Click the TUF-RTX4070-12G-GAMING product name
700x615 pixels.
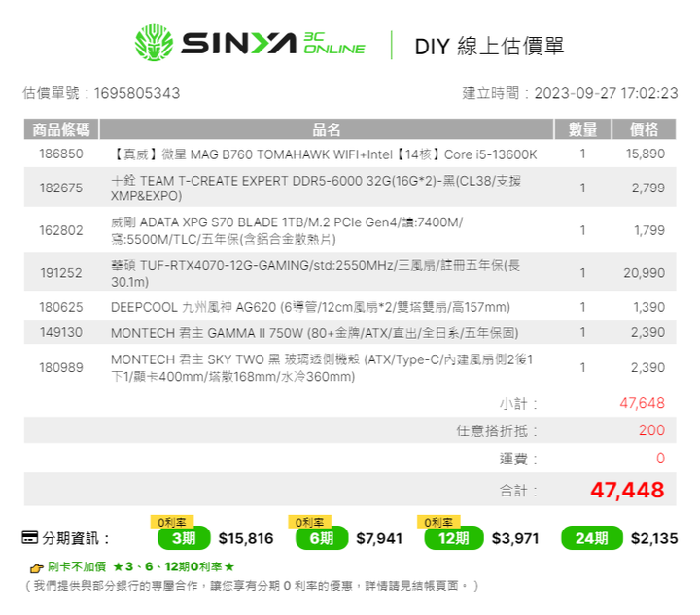pyautogui.click(x=315, y=273)
